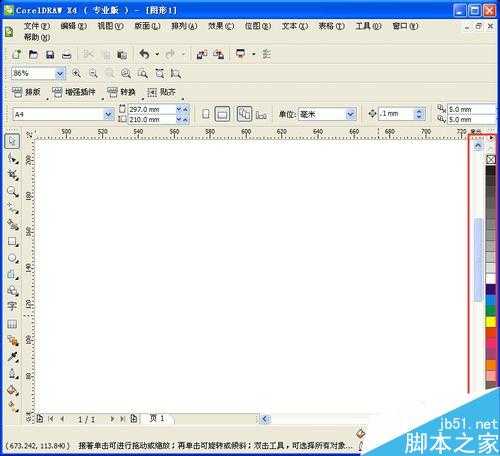Set page to portrait orientation
Image resolution: width=500 pixels, height=456 pixels.
[x=206, y=114]
